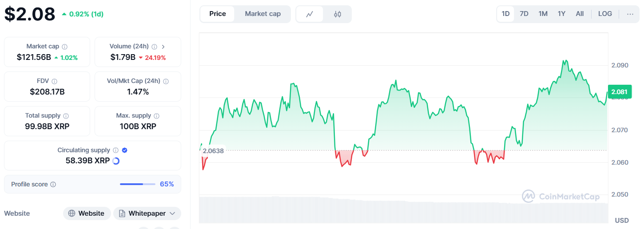Open the Website link button
This screenshot has height=229, width=644.
87,213
